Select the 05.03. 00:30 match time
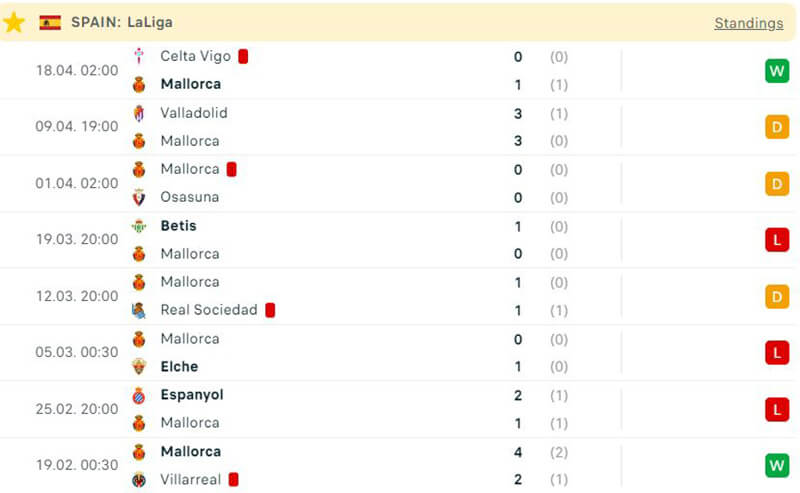This screenshot has width=800, height=493. pos(77,352)
